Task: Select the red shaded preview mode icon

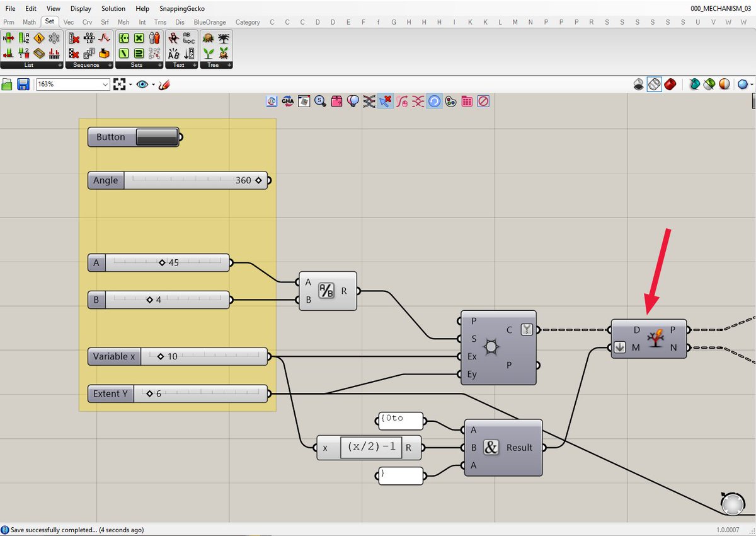Action: tap(670, 84)
